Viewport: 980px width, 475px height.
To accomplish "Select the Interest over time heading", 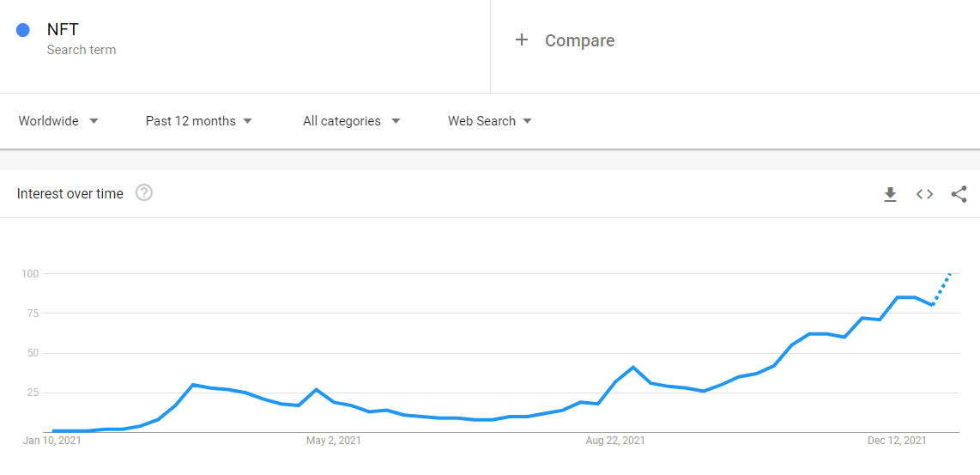I will click(70, 193).
